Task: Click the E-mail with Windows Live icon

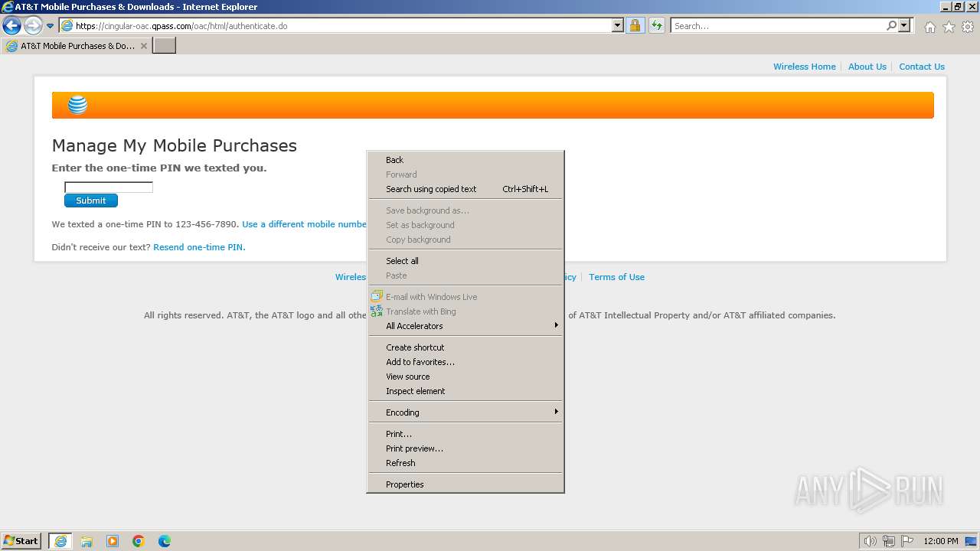Action: [x=376, y=296]
